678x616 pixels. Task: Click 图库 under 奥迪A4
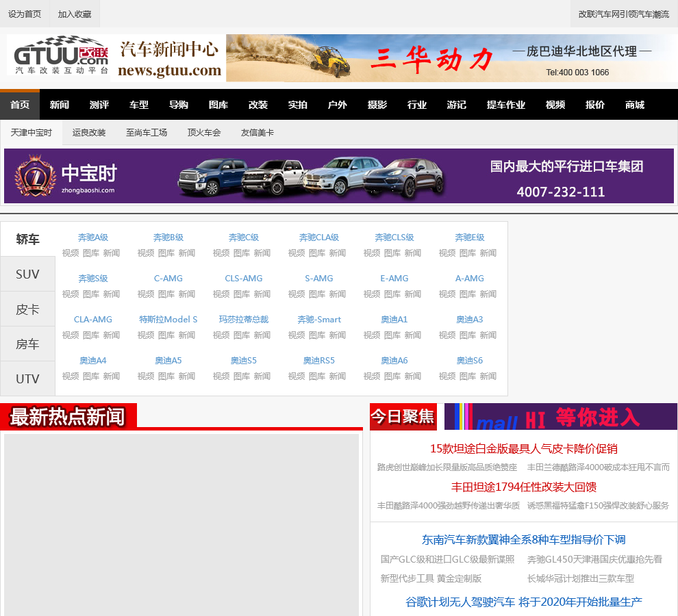pos(91,376)
